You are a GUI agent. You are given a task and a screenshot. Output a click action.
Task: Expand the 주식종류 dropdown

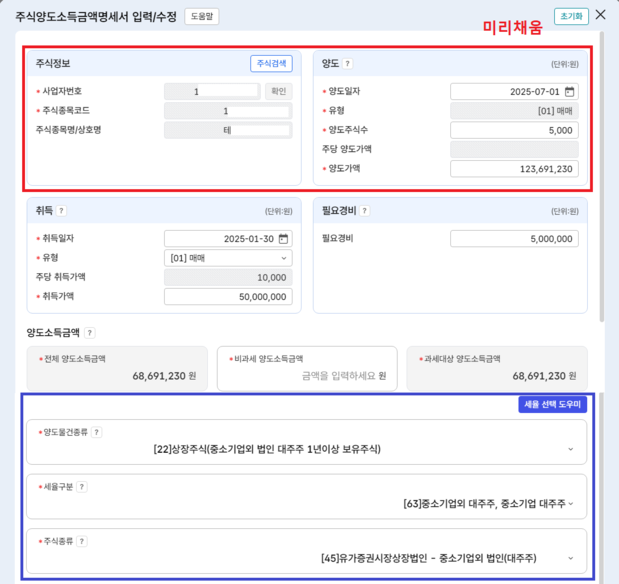coord(570,558)
